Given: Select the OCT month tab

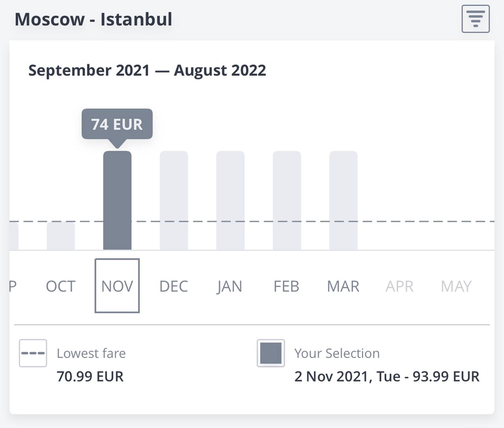Looking at the screenshot, I should pyautogui.click(x=61, y=286).
